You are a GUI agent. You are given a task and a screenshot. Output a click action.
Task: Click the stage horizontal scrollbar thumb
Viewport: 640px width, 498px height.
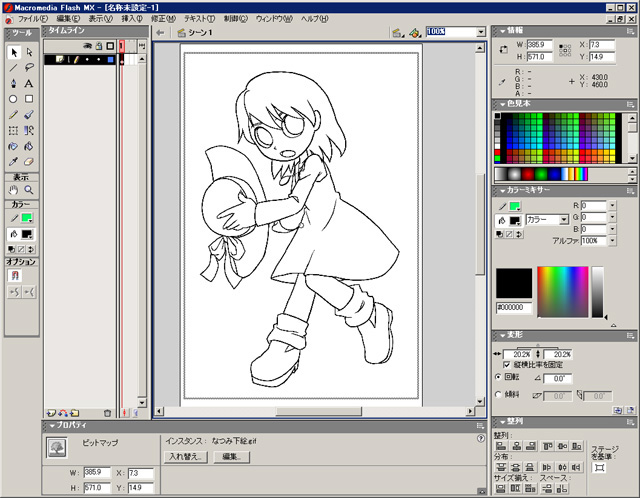coord(319,411)
